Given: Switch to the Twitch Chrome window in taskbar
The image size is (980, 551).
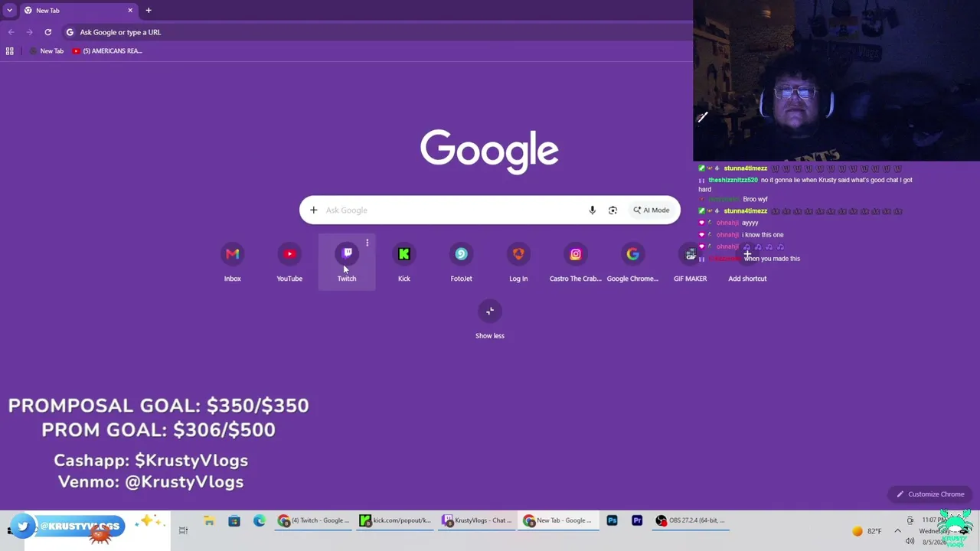Looking at the screenshot, I should point(314,521).
